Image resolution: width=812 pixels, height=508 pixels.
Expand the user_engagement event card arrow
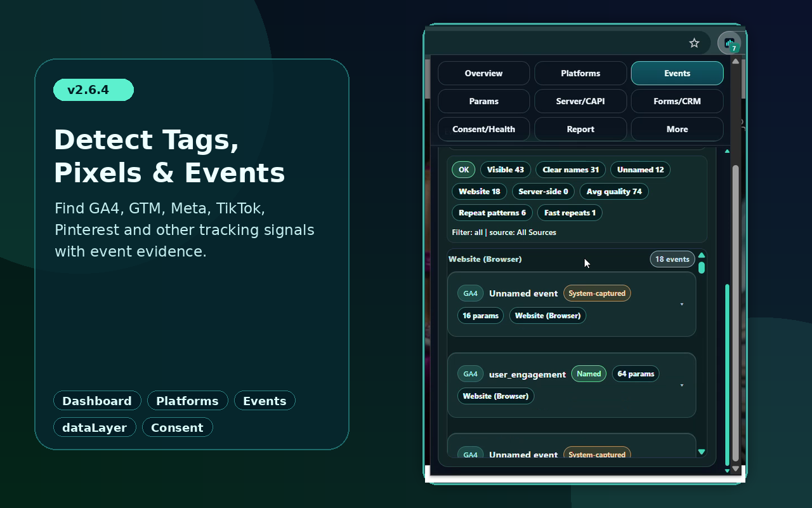point(682,385)
